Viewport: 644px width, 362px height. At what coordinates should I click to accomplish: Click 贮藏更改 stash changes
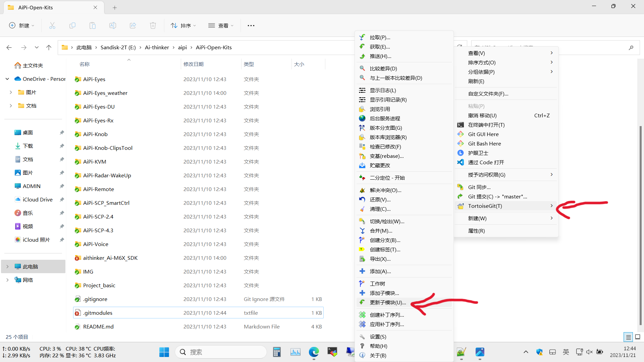[404, 165]
